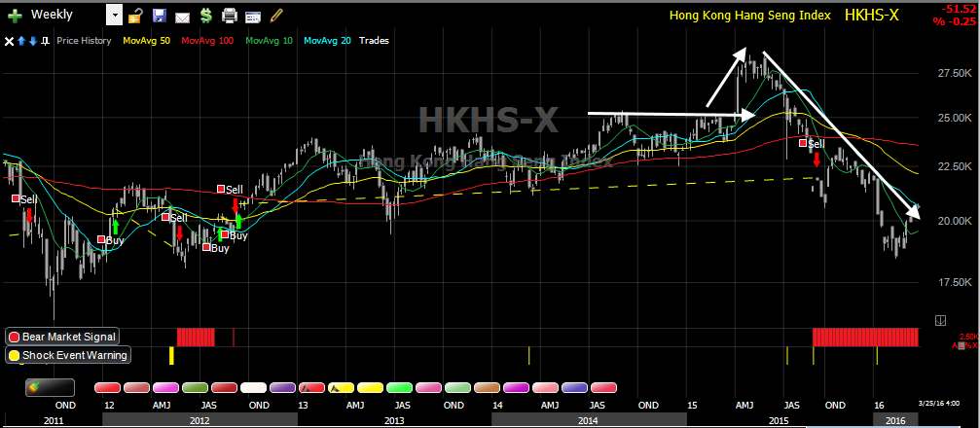Pick the yellow pill with pencil mark
The height and width of the screenshot is (428, 980).
[x=342, y=388]
